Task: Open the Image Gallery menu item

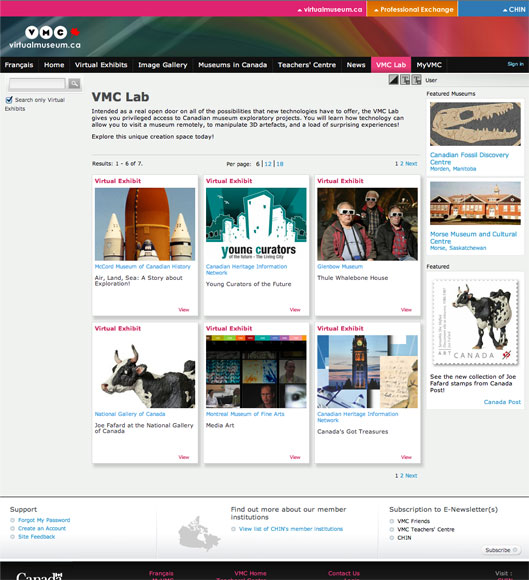Action: [x=163, y=65]
